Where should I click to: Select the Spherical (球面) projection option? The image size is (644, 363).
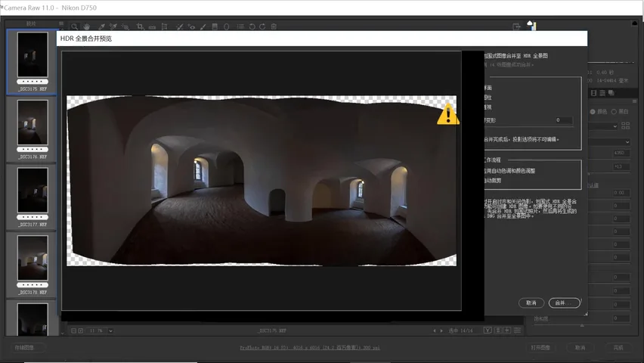488,88
